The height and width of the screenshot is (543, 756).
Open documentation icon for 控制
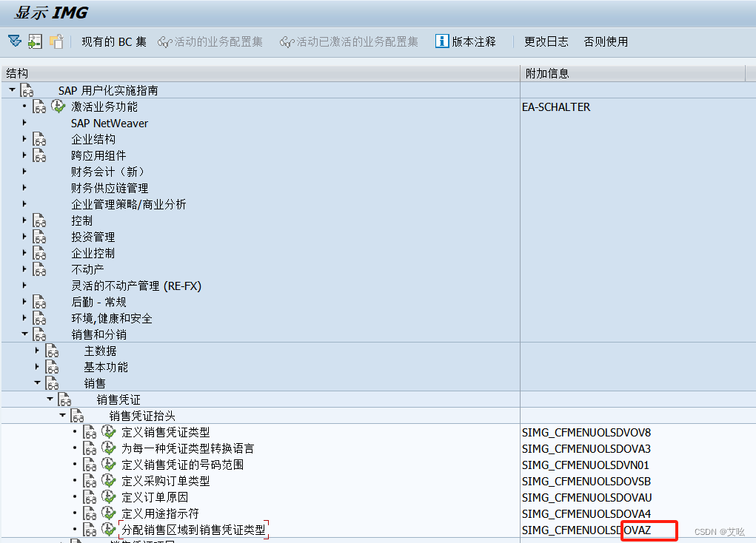coord(39,220)
